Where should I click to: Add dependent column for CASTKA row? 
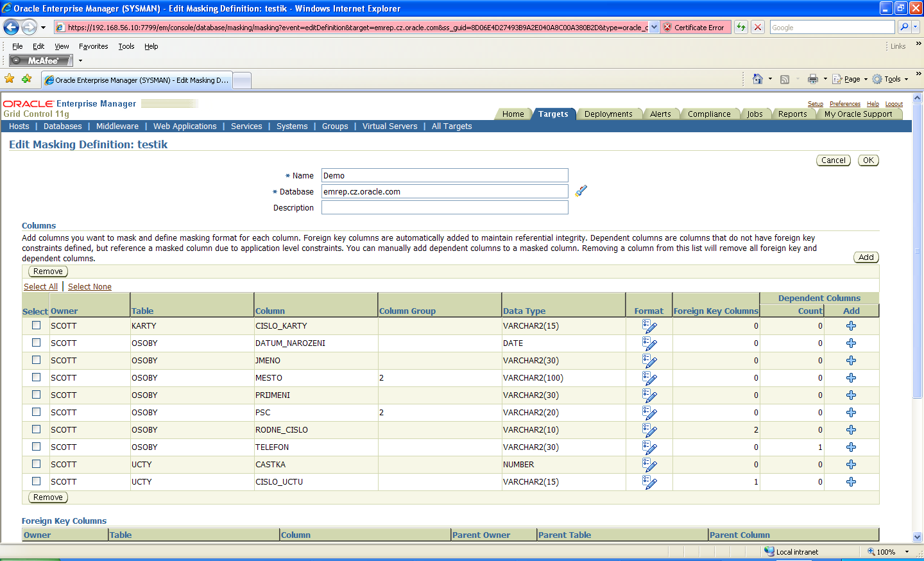851,465
